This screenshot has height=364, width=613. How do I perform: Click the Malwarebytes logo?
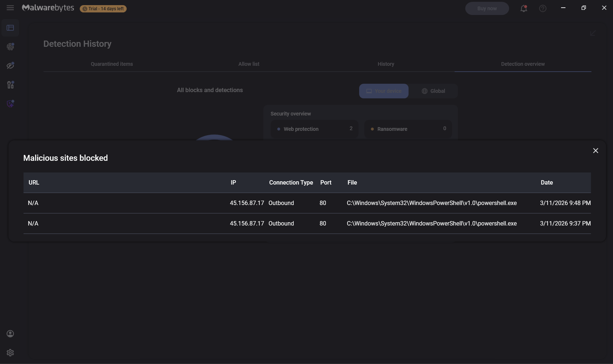click(x=48, y=8)
